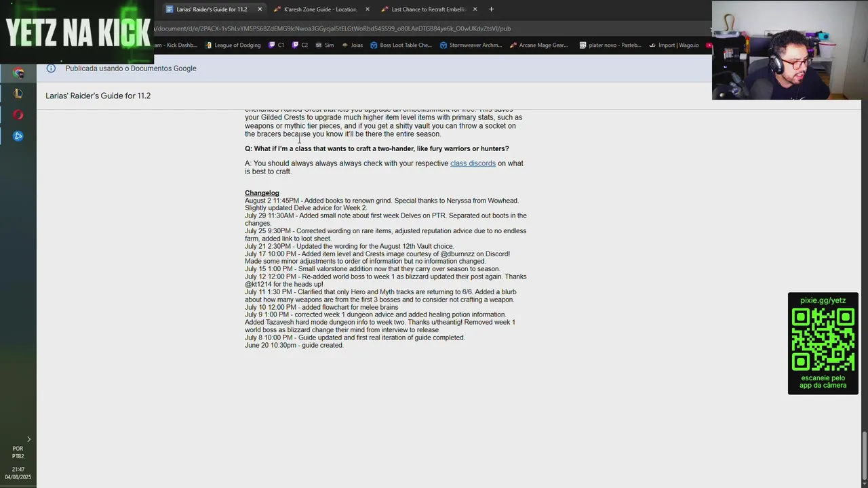Click the POR PTB2 language indicator
Screen dimensions: 868x488
coord(18,452)
